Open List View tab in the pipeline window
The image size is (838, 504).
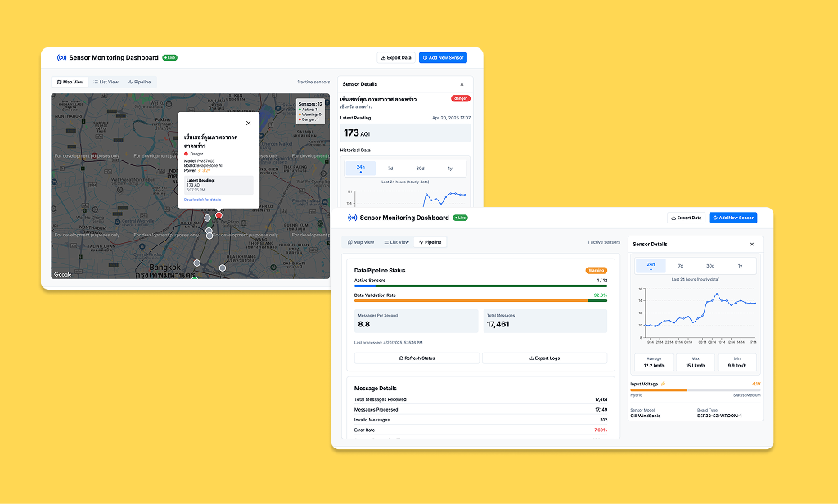[396, 242]
